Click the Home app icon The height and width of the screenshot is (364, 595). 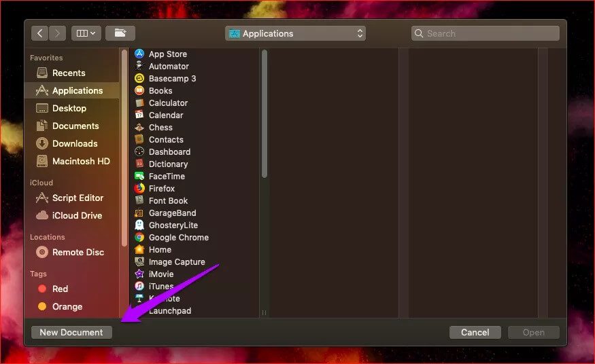click(139, 250)
